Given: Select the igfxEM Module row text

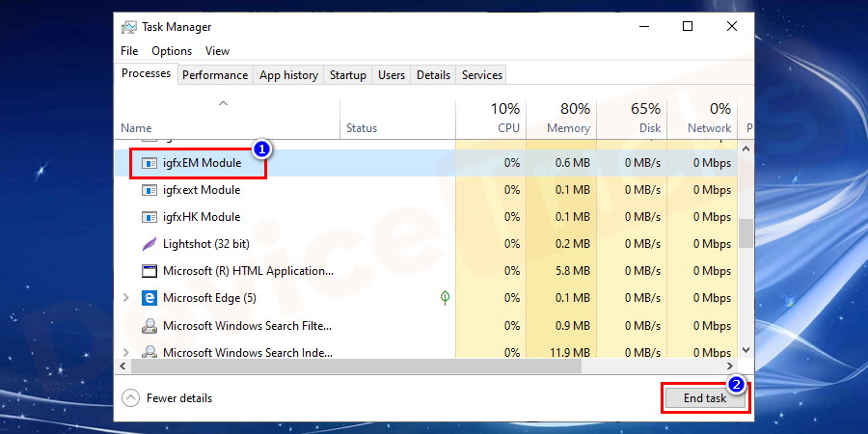Looking at the screenshot, I should tap(203, 163).
